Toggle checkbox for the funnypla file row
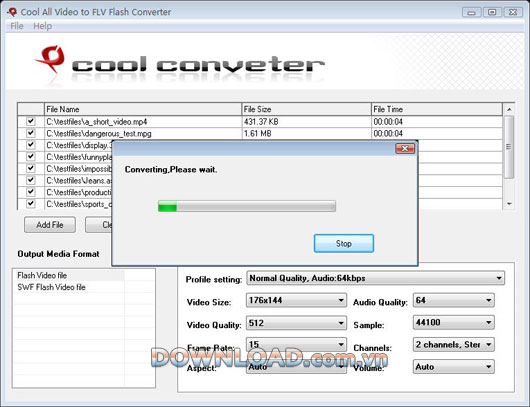 31,157
